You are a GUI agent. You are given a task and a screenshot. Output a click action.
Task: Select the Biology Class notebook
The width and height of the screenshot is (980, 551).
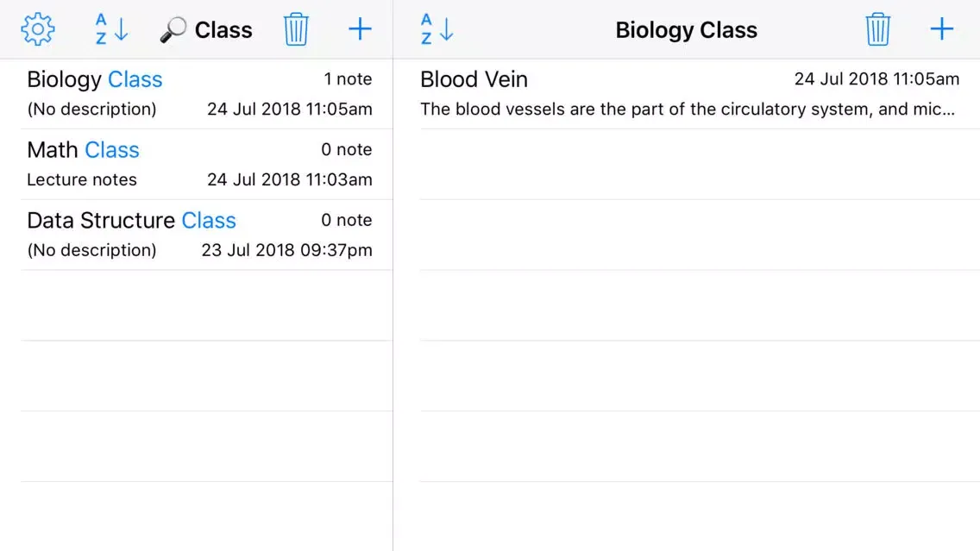[x=199, y=94]
